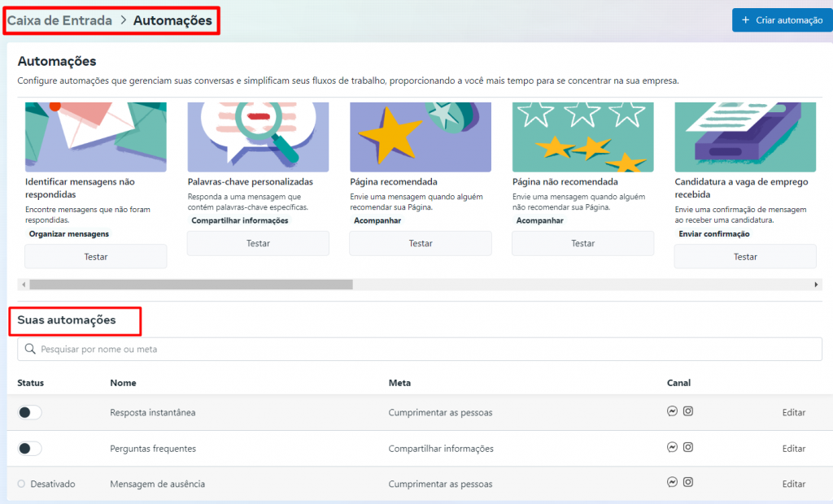Image resolution: width=833 pixels, height=504 pixels.
Task: Click Messenger icon in Resposta instantânea row
Action: [672, 411]
